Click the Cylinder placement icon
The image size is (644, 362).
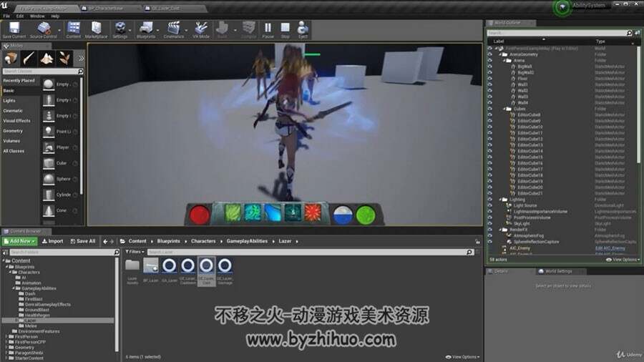pos(49,195)
